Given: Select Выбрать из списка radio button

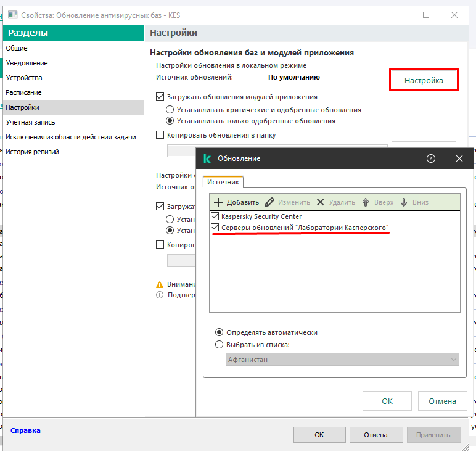Looking at the screenshot, I should click(219, 345).
